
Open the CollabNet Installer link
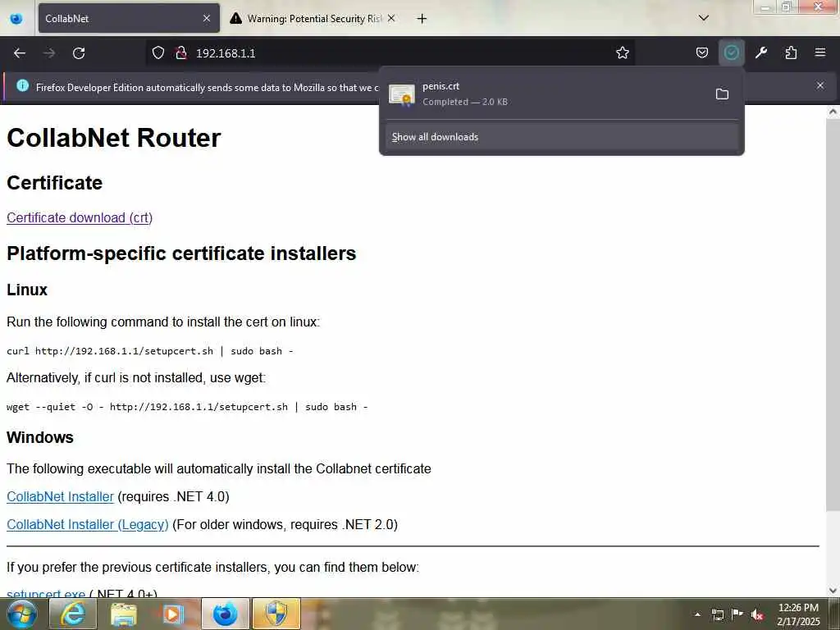tap(61, 496)
